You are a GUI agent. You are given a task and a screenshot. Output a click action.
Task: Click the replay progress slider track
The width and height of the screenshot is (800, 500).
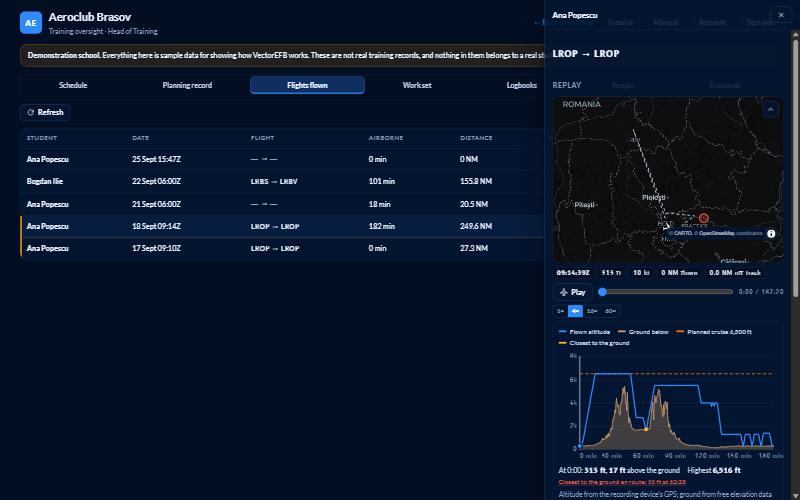[667, 292]
